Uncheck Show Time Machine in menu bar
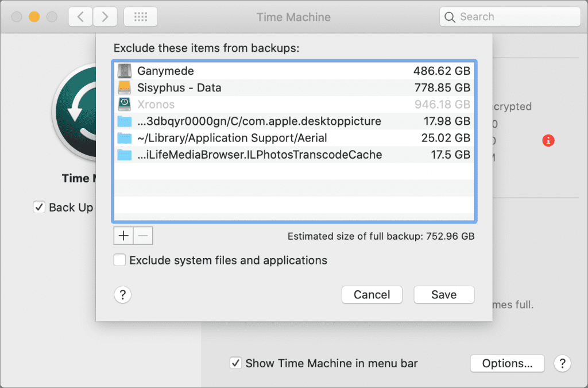The height and width of the screenshot is (388, 588). click(236, 363)
